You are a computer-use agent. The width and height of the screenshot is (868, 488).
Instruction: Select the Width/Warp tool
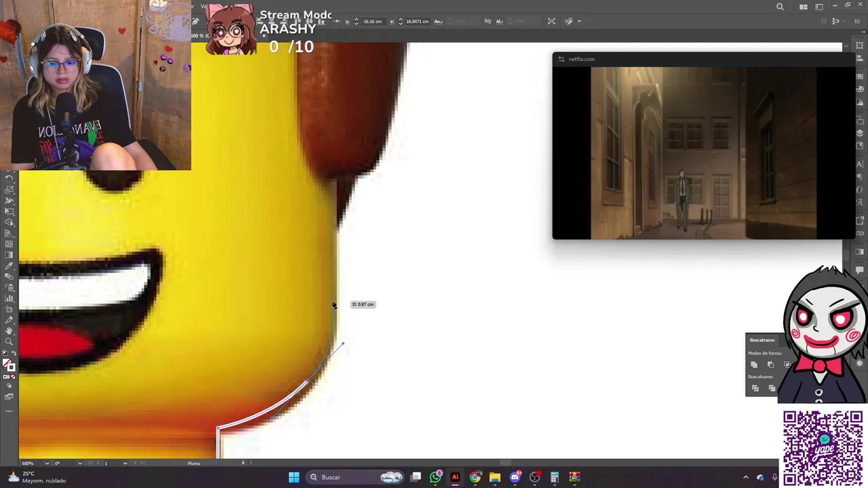(9, 201)
